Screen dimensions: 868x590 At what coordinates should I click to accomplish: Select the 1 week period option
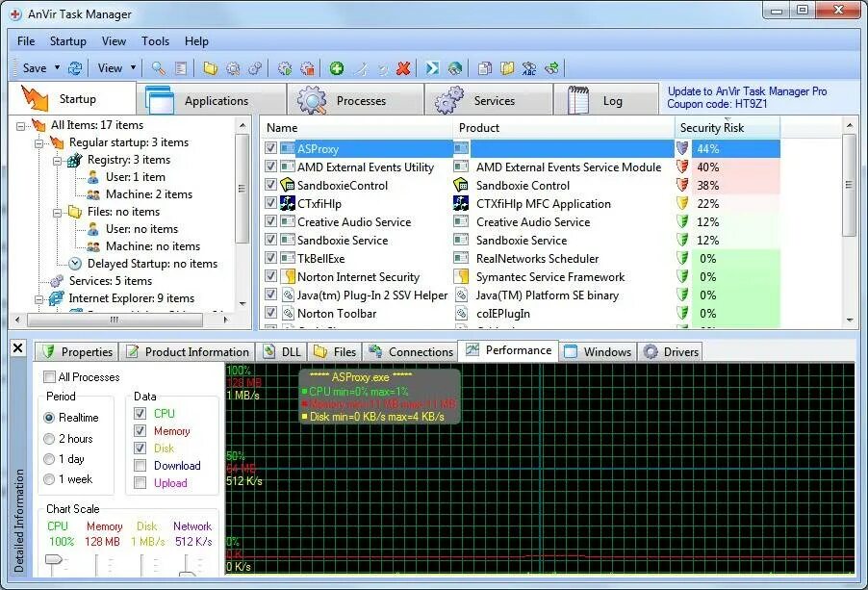tap(49, 479)
